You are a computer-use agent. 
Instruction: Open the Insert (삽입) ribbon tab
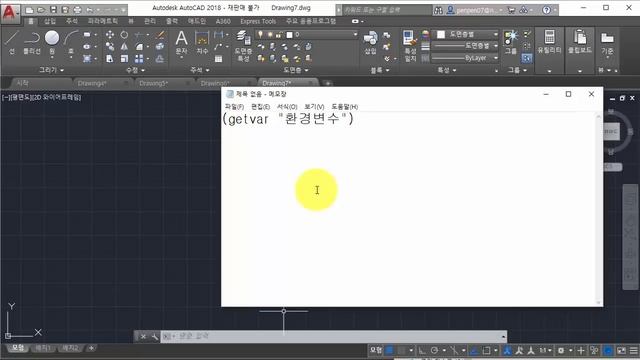(x=50, y=21)
